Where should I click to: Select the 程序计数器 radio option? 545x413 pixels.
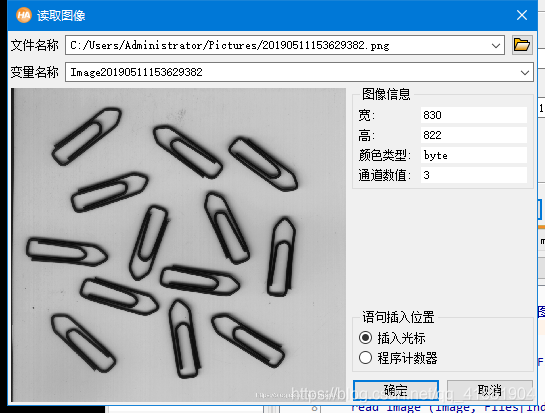365,358
